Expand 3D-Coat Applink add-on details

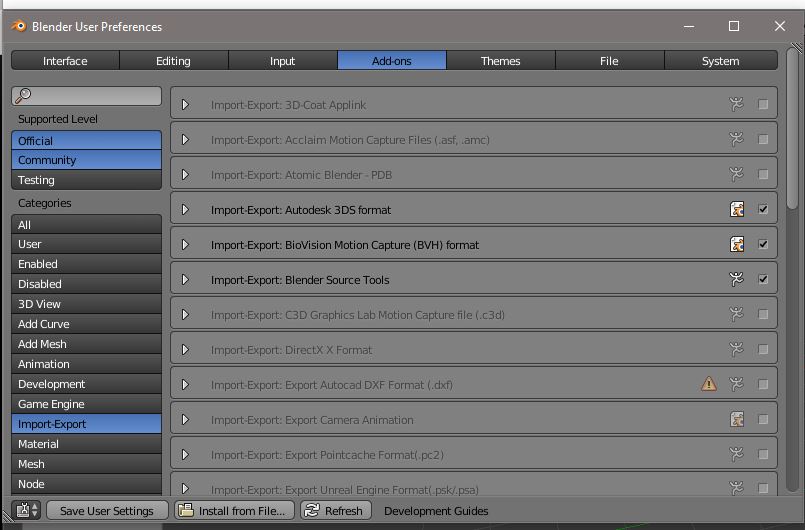[x=185, y=104]
